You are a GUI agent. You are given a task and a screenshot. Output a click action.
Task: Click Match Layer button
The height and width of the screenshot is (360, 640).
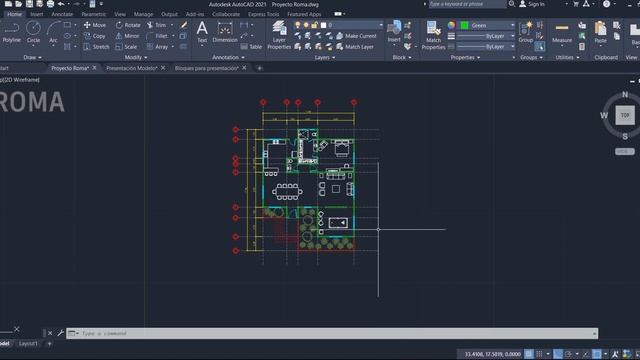(x=355, y=47)
